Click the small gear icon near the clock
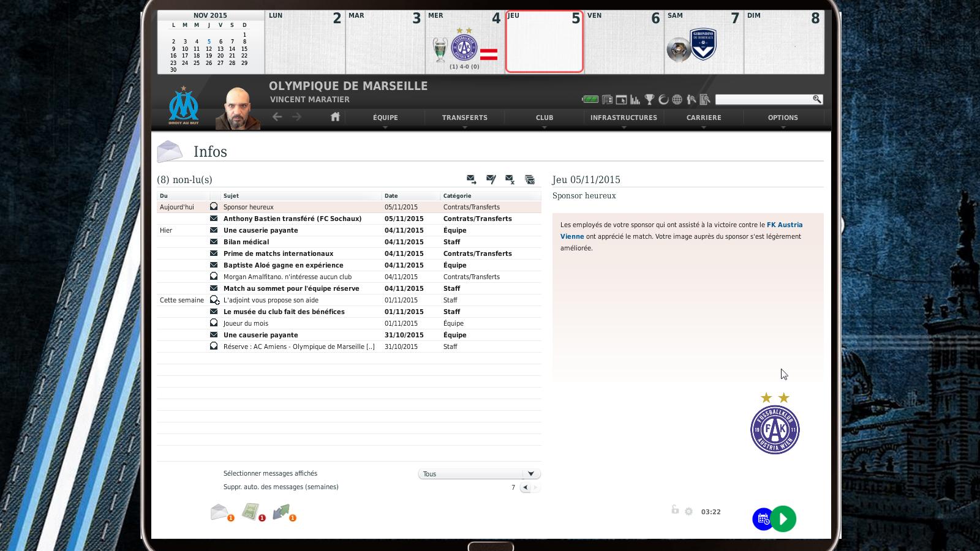The image size is (980, 551). tap(689, 512)
